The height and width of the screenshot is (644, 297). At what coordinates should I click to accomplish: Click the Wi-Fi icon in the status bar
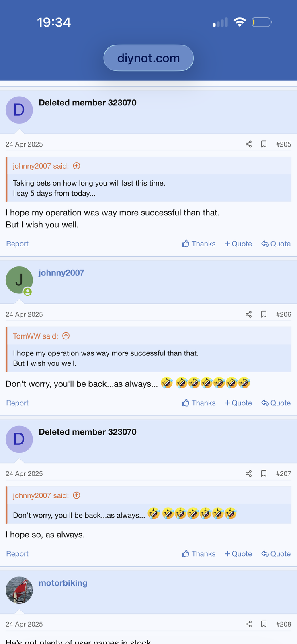[240, 22]
